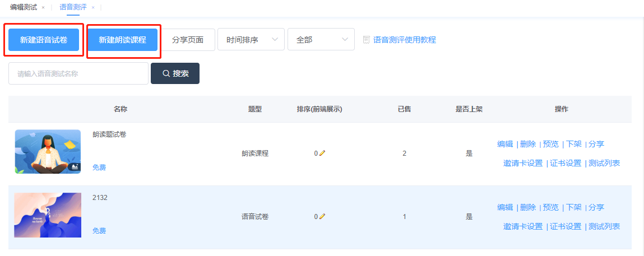Click pencil edit icon in 2132 row
644x256 pixels.
point(322,217)
